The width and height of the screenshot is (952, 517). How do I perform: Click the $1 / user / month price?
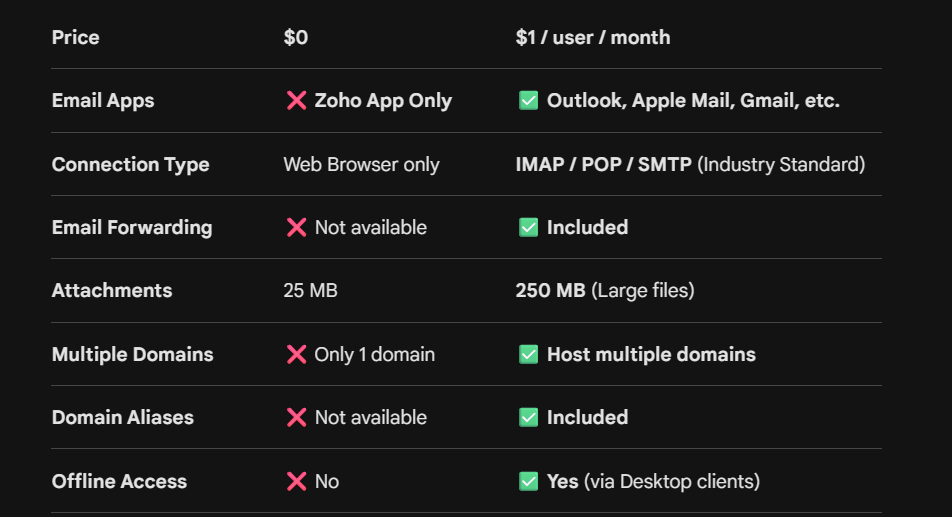click(x=593, y=38)
